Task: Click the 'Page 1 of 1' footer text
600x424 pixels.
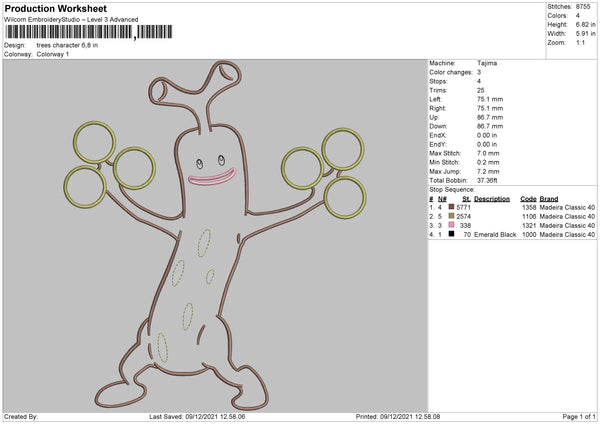Action: [x=579, y=416]
